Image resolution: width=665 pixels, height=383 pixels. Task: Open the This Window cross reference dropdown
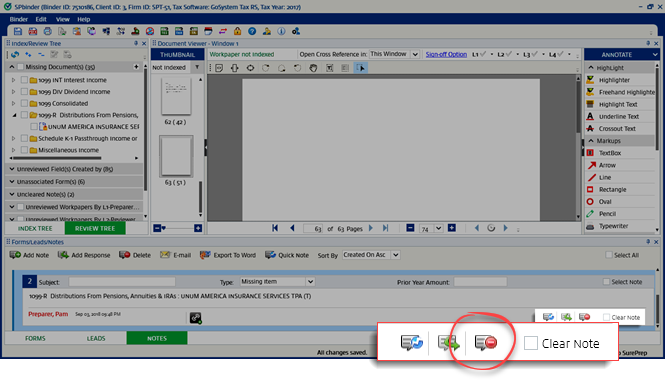(x=394, y=54)
